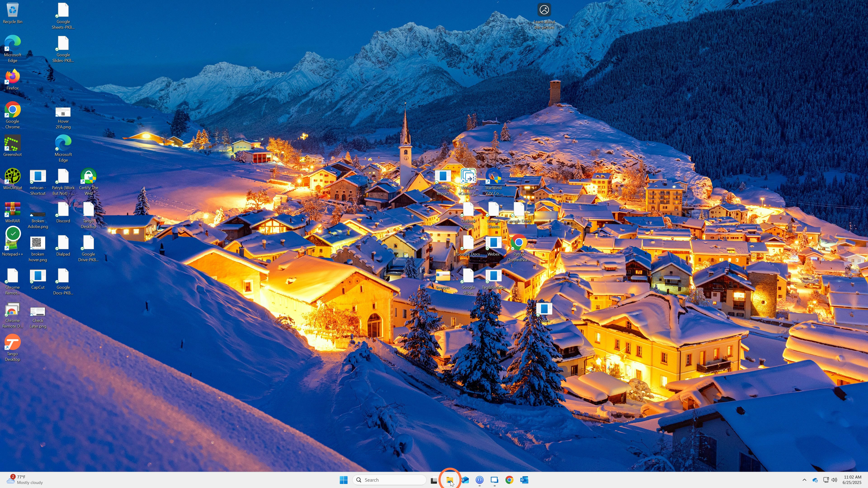The height and width of the screenshot is (488, 868).
Task: Select the Firefox desktop shortcut
Action: tap(12, 80)
